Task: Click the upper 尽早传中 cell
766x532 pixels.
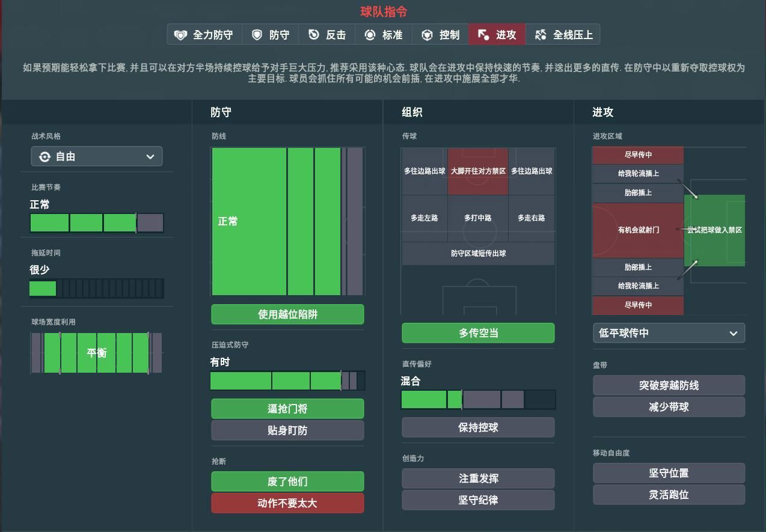Action: coord(638,155)
